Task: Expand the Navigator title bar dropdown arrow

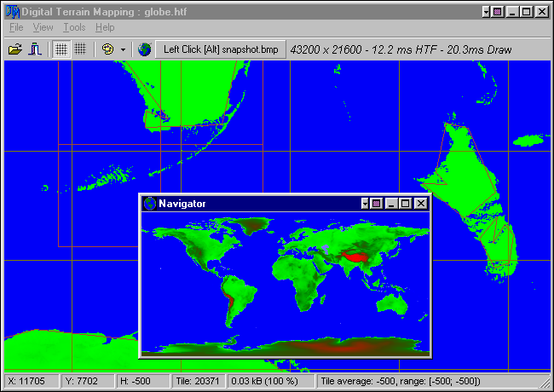Action: point(365,204)
